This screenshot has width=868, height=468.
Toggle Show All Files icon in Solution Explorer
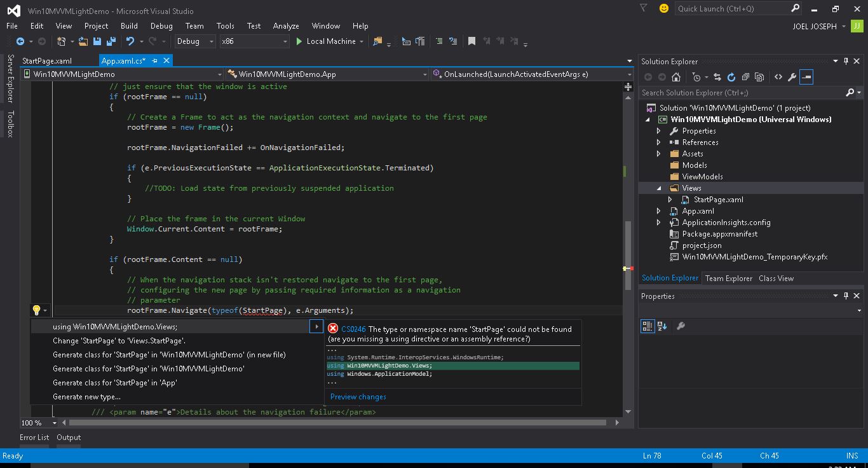[759, 77]
